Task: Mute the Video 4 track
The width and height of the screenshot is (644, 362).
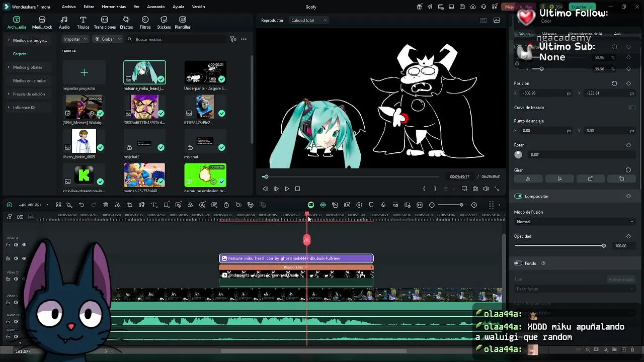Action: (x=16, y=245)
